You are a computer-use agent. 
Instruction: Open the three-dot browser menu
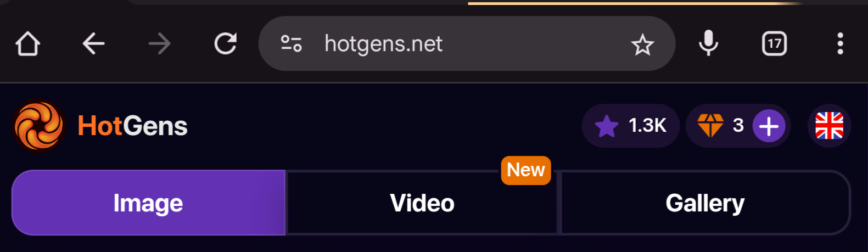click(840, 43)
